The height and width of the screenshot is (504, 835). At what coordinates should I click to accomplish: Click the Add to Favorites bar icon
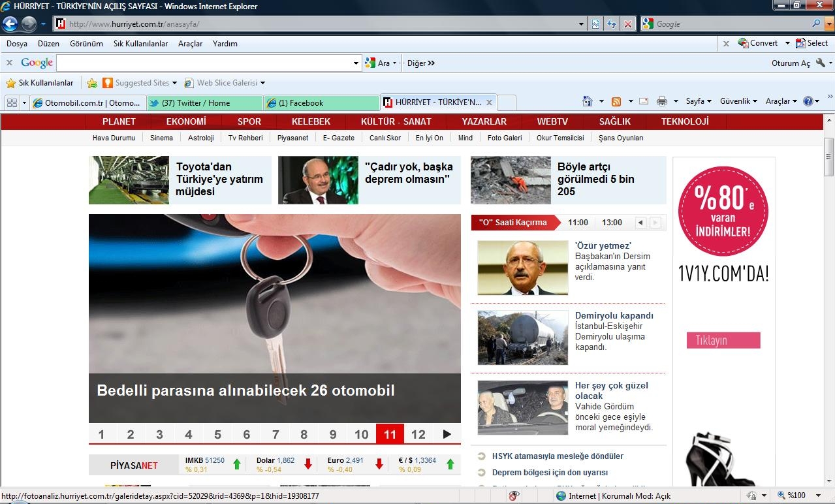[x=92, y=83]
